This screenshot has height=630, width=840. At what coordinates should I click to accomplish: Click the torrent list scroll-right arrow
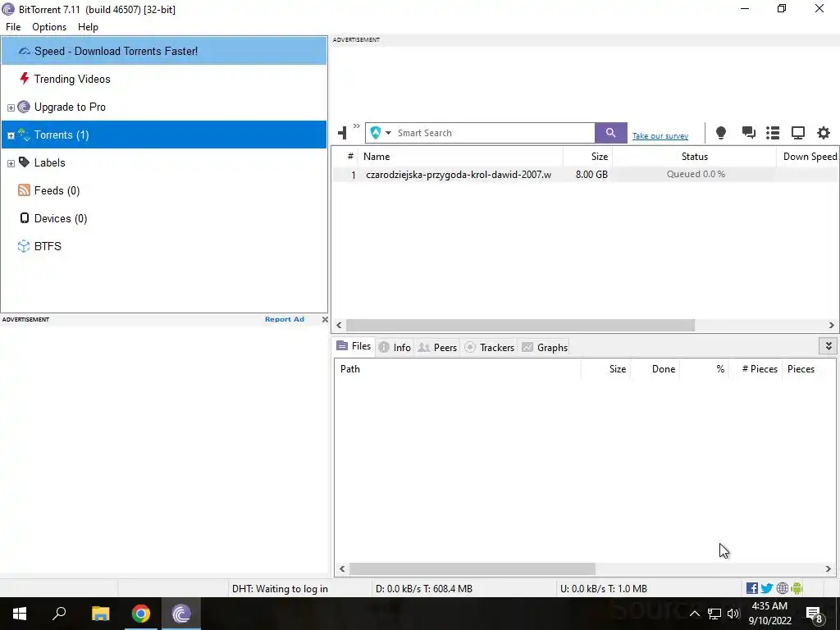832,325
